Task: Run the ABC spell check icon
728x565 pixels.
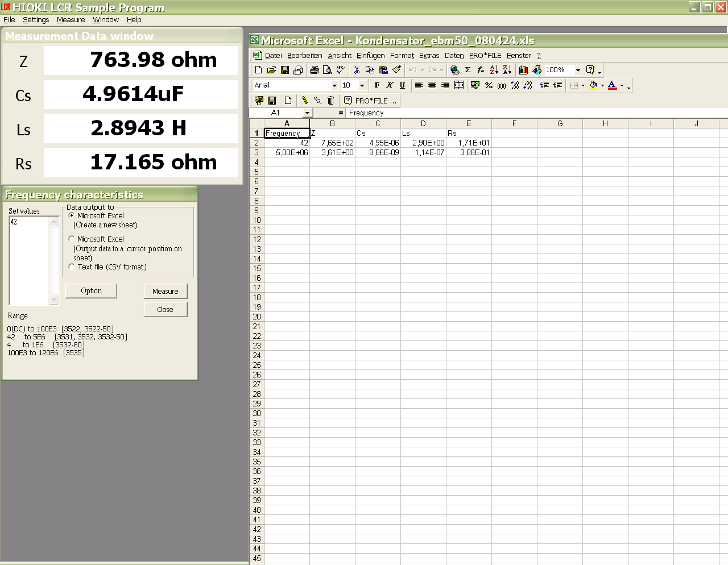Action: [x=340, y=70]
